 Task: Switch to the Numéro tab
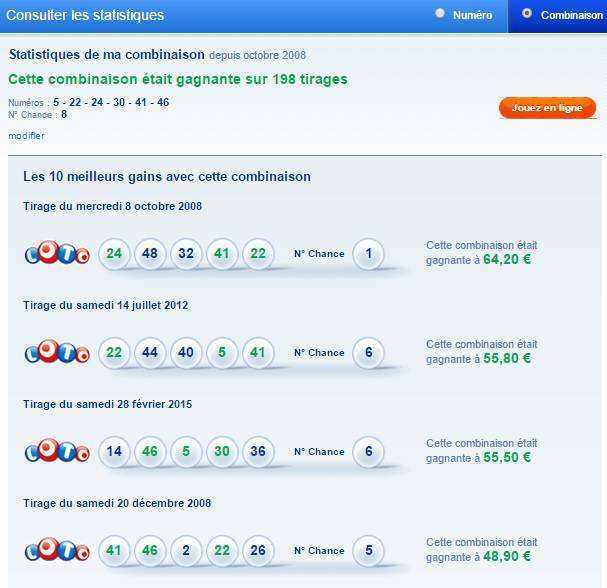click(464, 16)
